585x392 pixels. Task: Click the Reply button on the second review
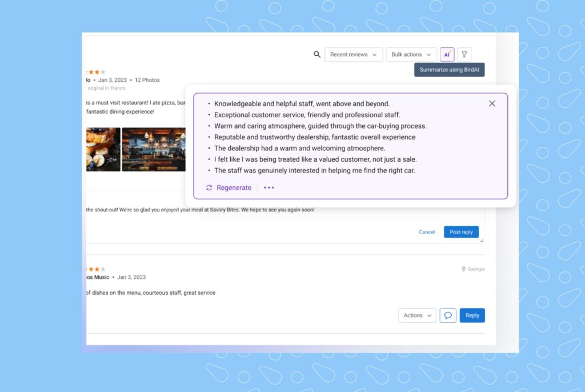472,315
